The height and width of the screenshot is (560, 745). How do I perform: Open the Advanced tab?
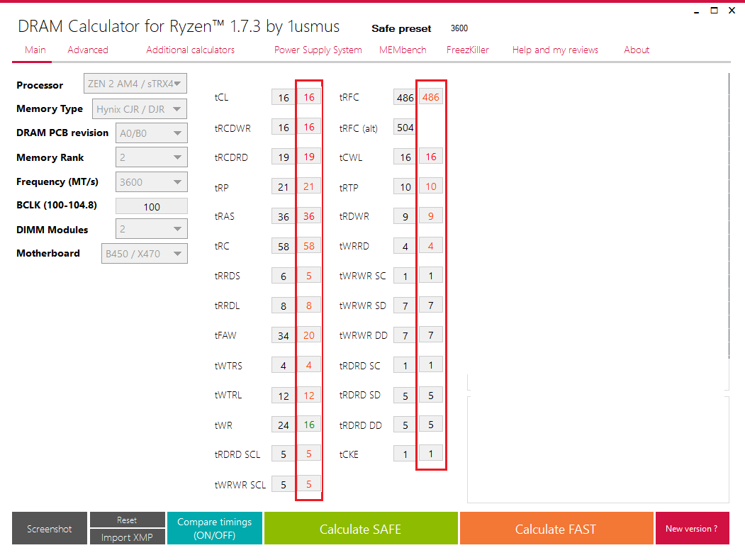[x=88, y=50]
